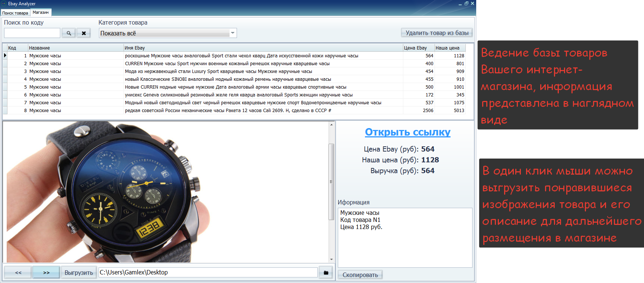Click 'Код товара N1' in the info box

pos(360,220)
